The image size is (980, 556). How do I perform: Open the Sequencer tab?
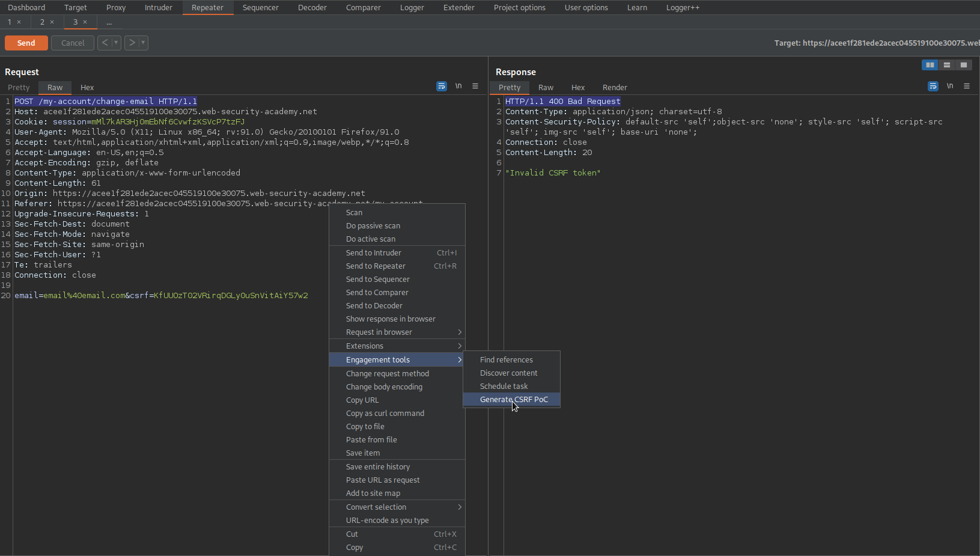(x=261, y=8)
